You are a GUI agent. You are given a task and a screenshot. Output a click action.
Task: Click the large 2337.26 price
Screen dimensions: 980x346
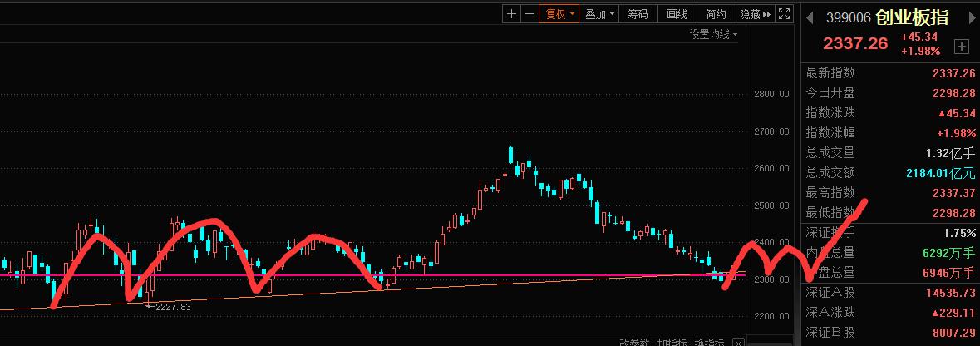click(x=855, y=43)
